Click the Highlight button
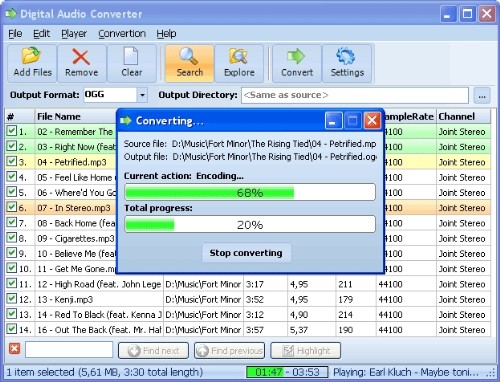Viewport: 500px width, 382px height. click(x=306, y=351)
